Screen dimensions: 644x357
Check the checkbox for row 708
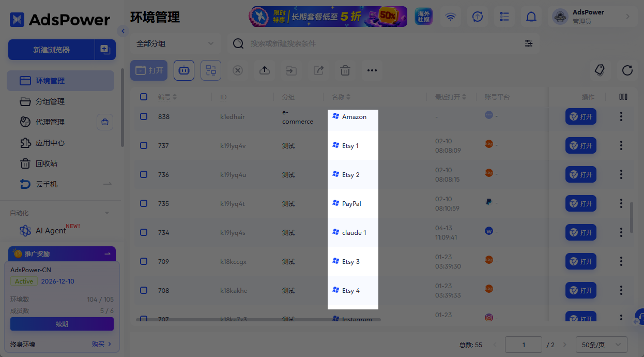(x=144, y=290)
